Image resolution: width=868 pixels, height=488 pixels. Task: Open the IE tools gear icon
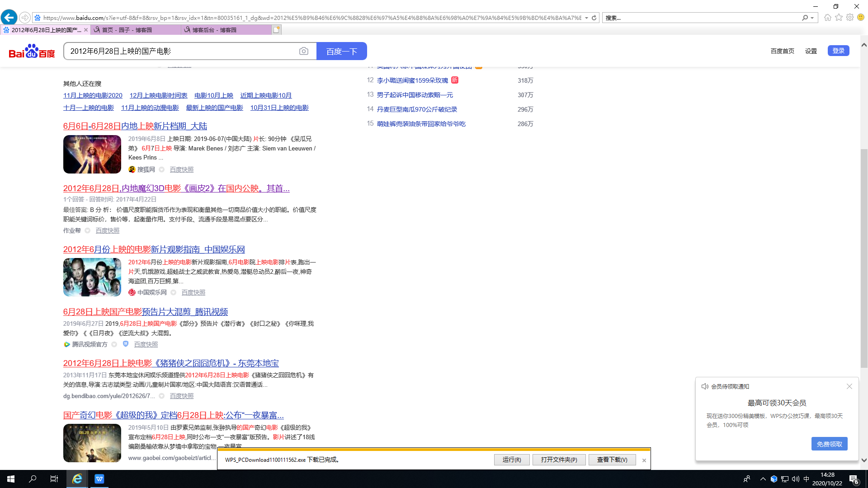click(850, 18)
